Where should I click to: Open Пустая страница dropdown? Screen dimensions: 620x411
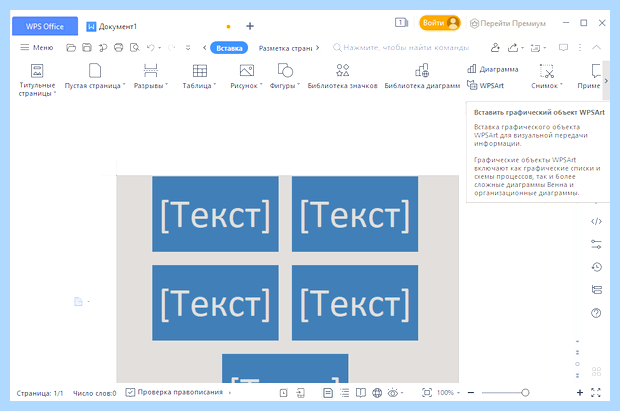tap(95, 76)
